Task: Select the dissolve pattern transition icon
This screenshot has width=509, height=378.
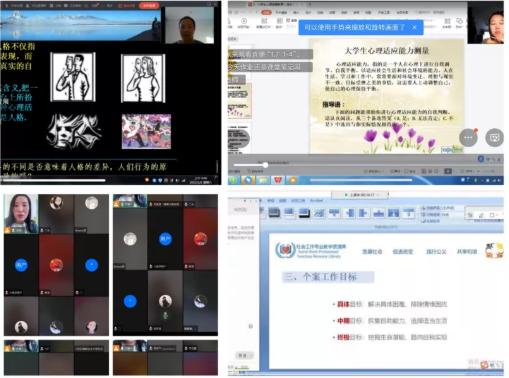Action: pyautogui.click(x=319, y=212)
